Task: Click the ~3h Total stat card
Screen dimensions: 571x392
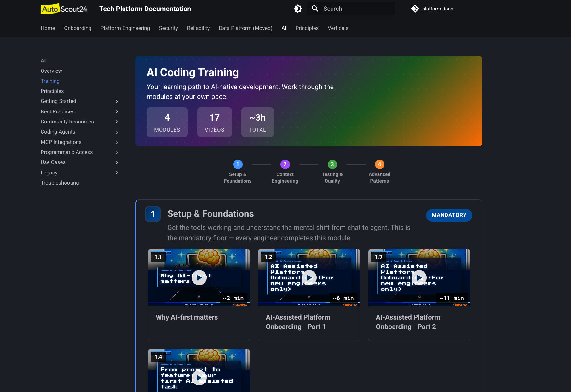Action: (257, 122)
